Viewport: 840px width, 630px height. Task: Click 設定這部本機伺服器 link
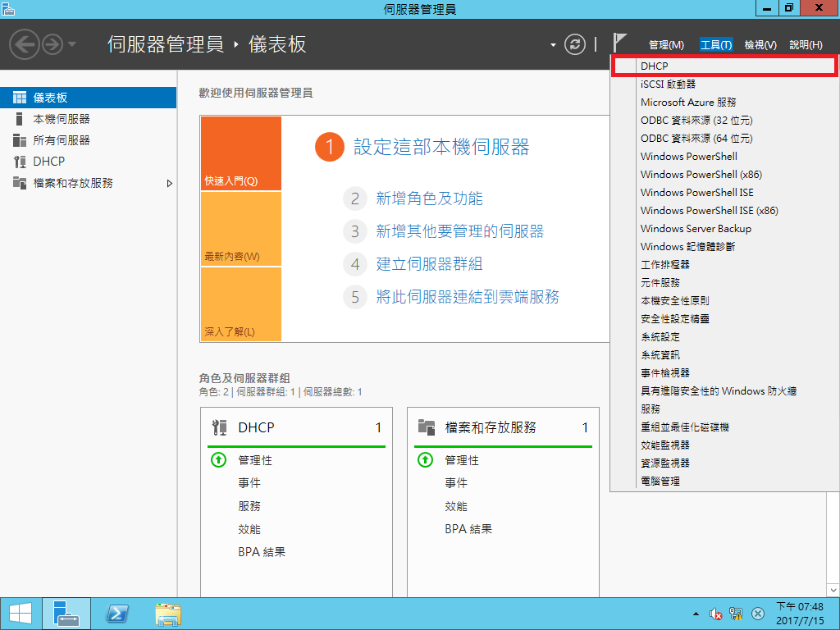coord(441,147)
